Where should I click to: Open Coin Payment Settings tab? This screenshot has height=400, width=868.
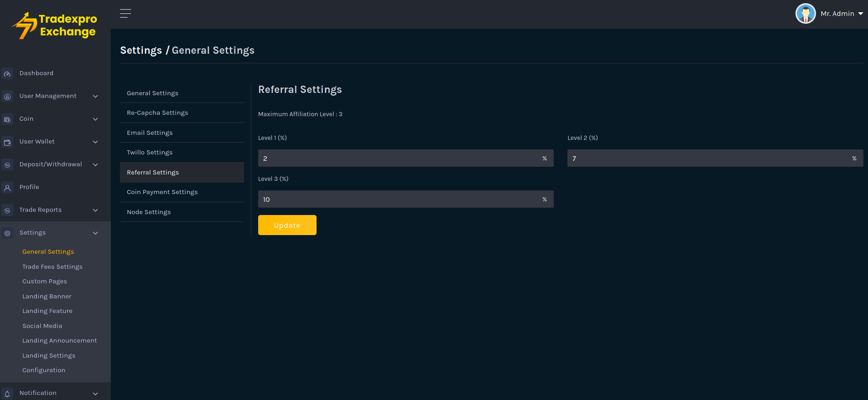tap(162, 192)
